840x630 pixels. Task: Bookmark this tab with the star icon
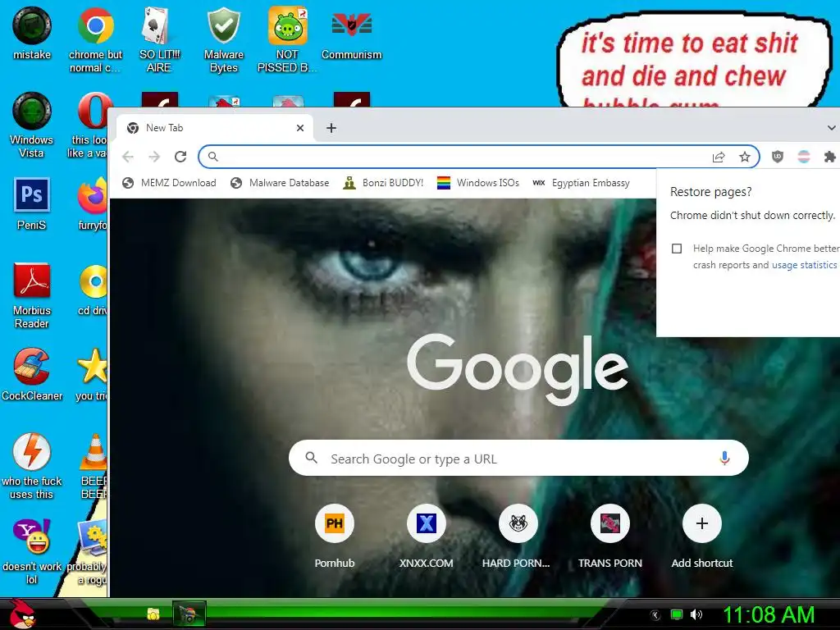[x=745, y=157]
